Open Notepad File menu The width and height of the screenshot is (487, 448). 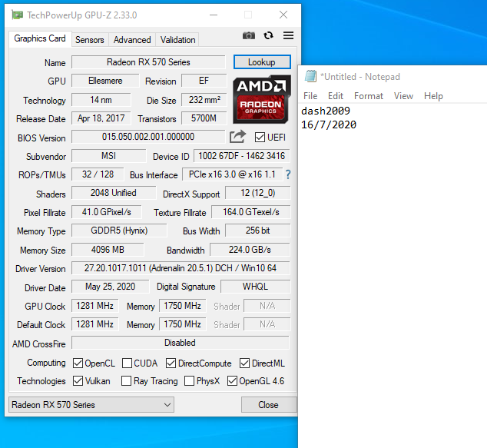click(310, 96)
